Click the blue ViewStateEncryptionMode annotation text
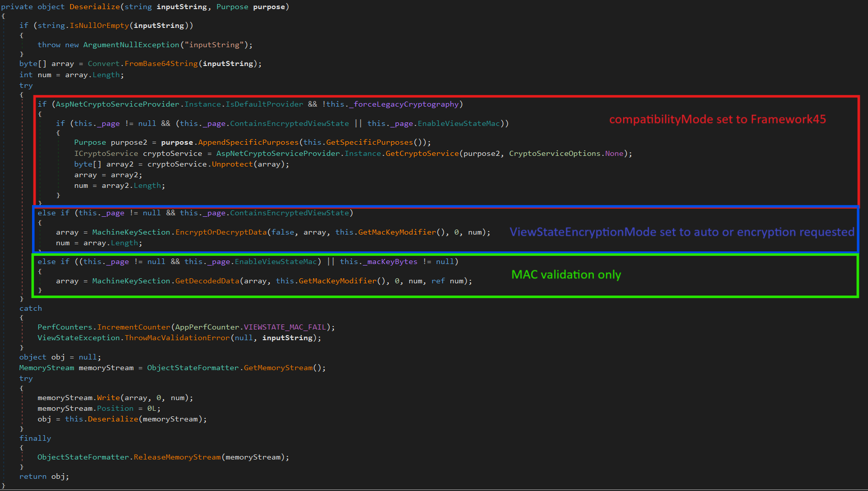Viewport: 868px width, 491px height. tap(681, 232)
